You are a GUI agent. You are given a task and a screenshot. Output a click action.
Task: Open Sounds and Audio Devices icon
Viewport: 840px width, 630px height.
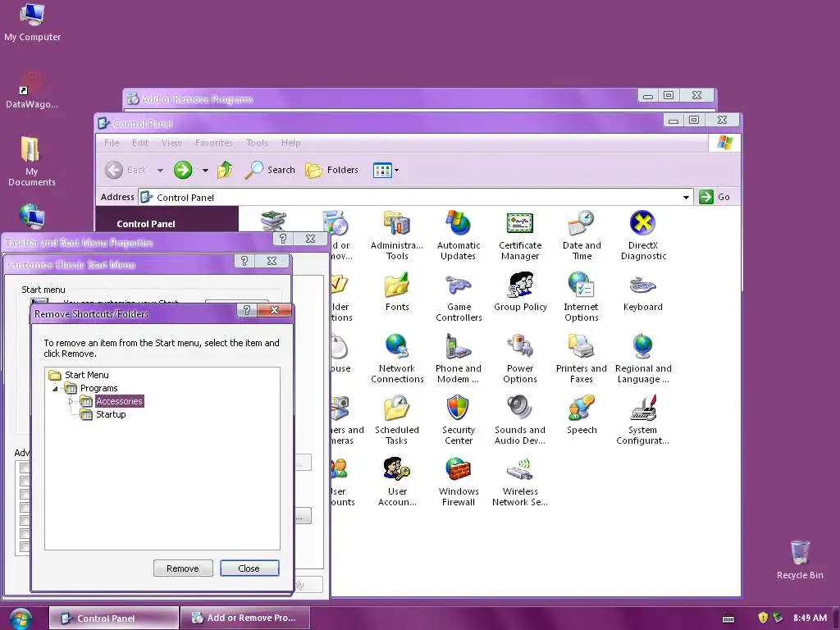tap(520, 421)
